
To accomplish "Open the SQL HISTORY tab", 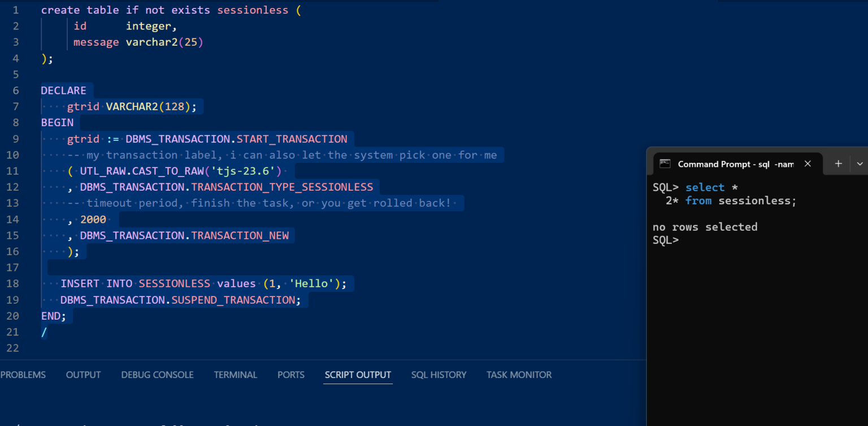I will (439, 375).
